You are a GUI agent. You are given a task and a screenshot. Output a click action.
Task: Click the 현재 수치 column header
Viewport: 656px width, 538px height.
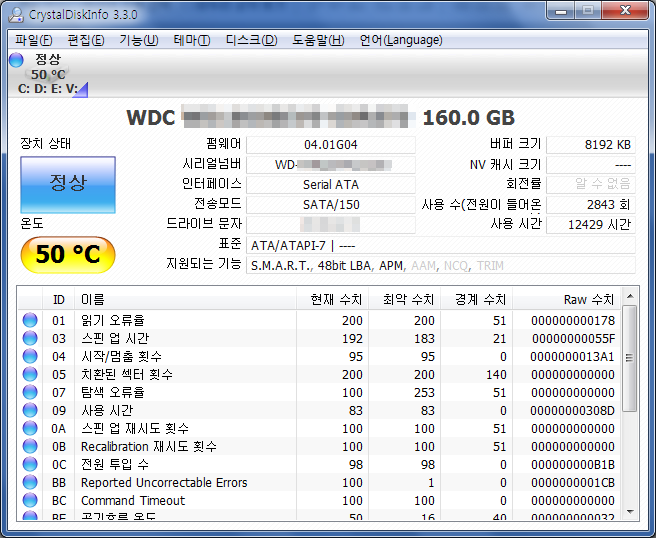(332, 300)
